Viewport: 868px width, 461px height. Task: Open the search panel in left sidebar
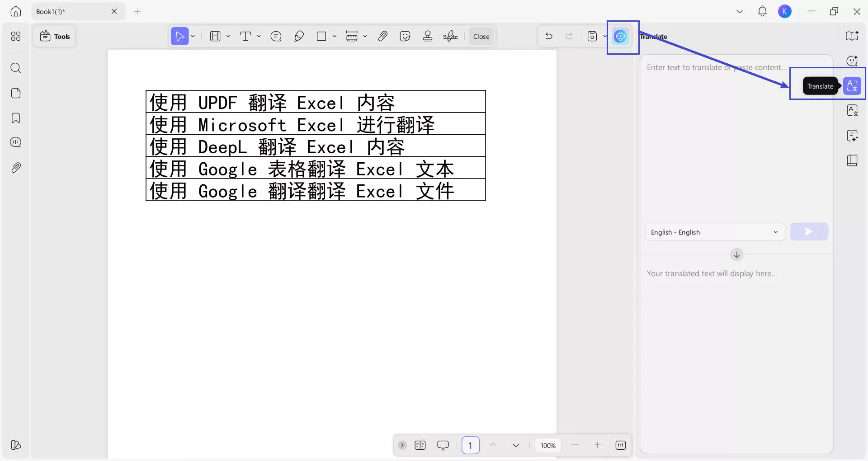[x=16, y=68]
